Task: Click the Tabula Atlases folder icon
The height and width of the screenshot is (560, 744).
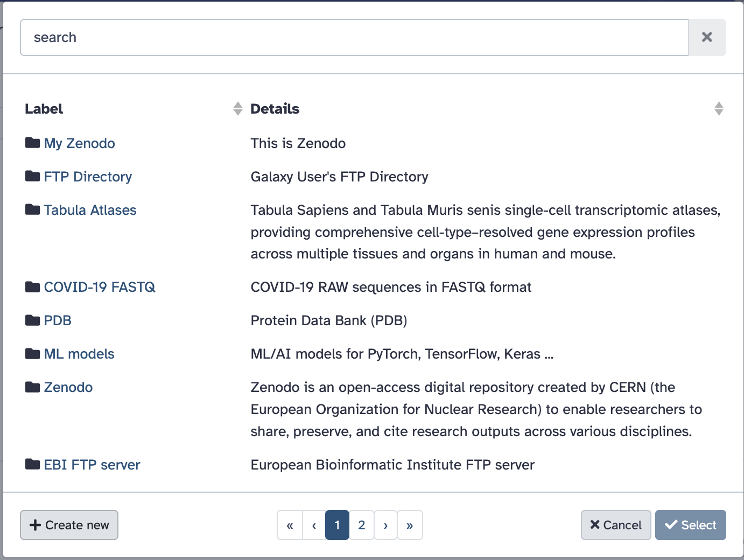Action: pyautogui.click(x=32, y=209)
